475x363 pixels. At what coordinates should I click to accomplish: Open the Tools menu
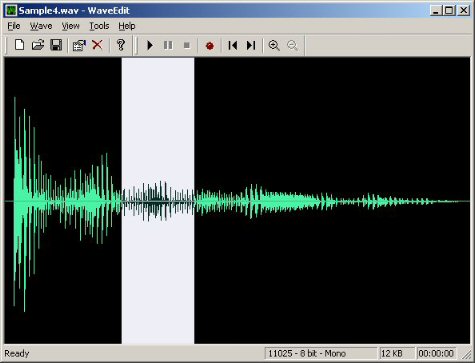pos(99,26)
